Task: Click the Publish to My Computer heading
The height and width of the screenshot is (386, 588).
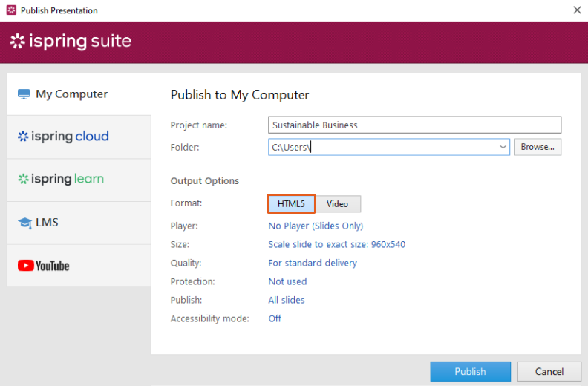Action: click(240, 95)
